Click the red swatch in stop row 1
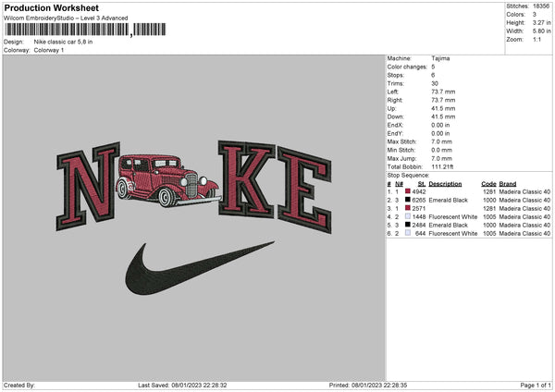This screenshot has height=392, width=555. [408, 191]
